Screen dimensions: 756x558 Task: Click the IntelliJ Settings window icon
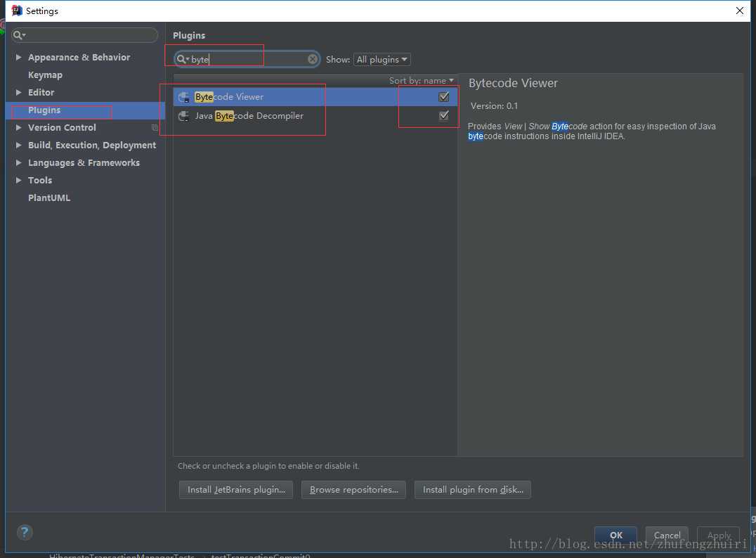tap(16, 11)
